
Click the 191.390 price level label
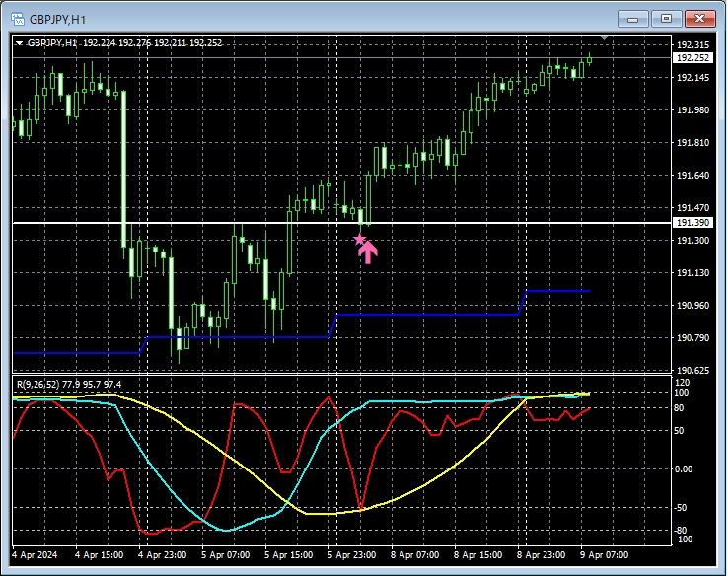(x=692, y=222)
